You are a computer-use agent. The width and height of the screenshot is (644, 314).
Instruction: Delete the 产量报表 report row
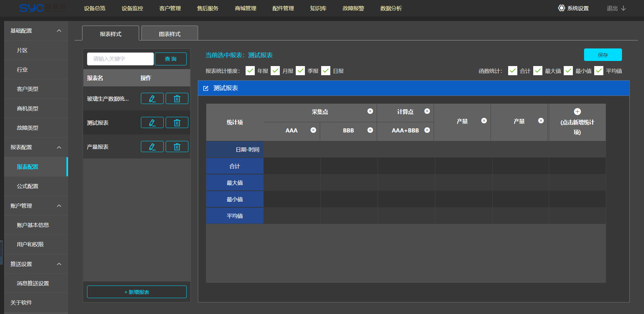(177, 147)
